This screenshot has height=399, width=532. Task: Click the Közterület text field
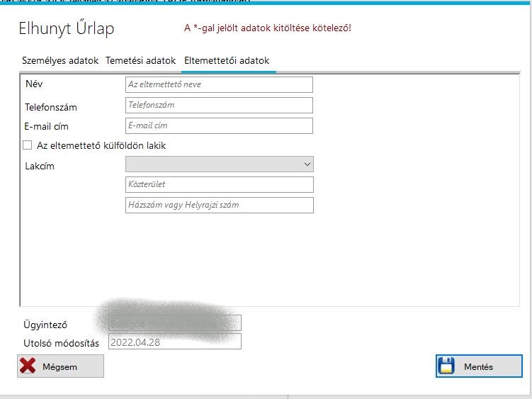219,184
